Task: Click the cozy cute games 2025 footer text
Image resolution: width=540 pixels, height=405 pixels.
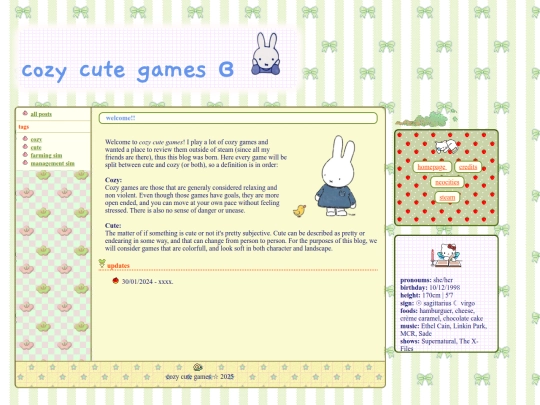Action: tap(200, 376)
